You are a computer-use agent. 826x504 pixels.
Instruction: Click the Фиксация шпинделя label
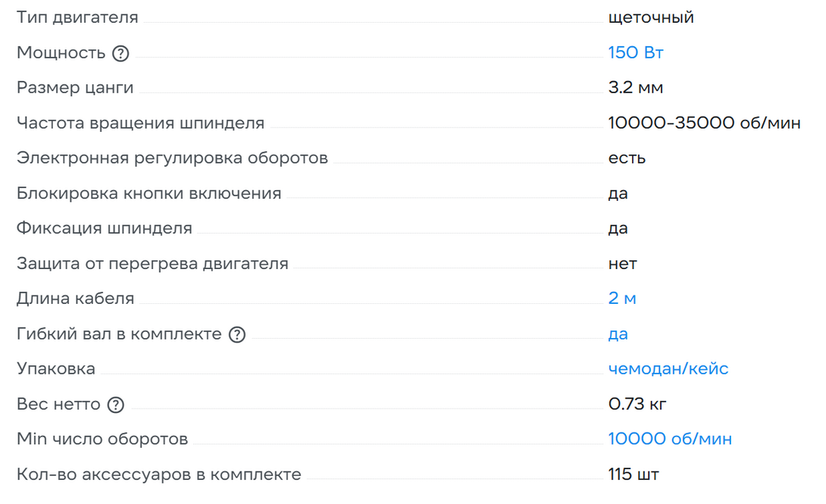(105, 228)
